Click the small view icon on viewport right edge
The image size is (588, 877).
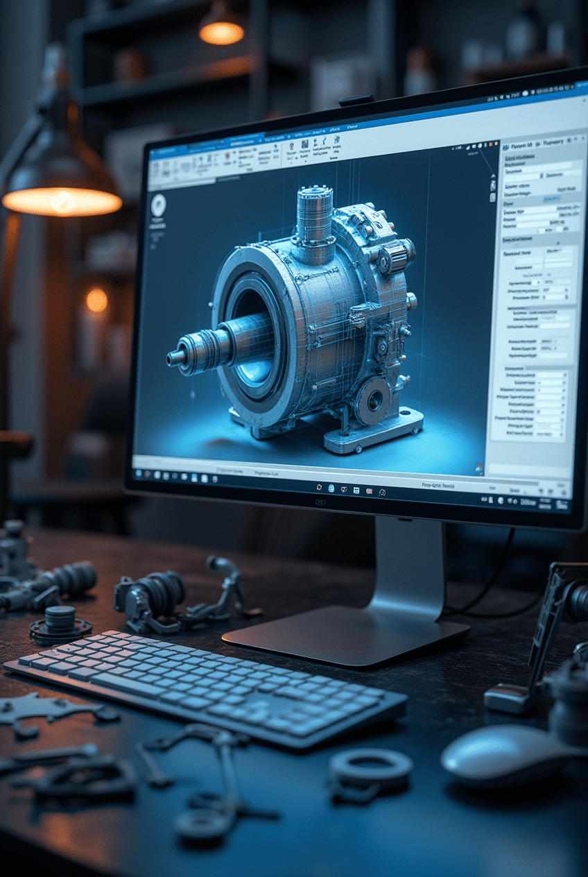tap(493, 186)
